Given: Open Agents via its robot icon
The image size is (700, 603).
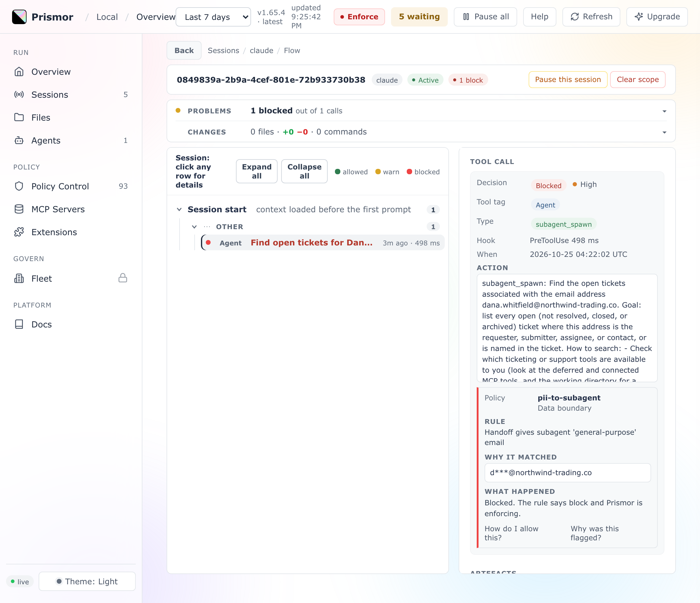Looking at the screenshot, I should pyautogui.click(x=19, y=140).
